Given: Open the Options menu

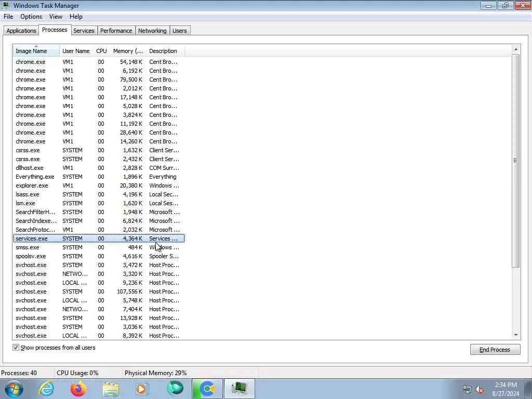Looking at the screenshot, I should pos(31,17).
